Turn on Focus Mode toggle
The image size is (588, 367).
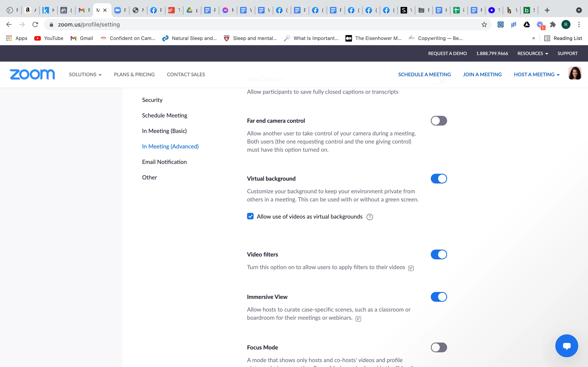pyautogui.click(x=439, y=347)
